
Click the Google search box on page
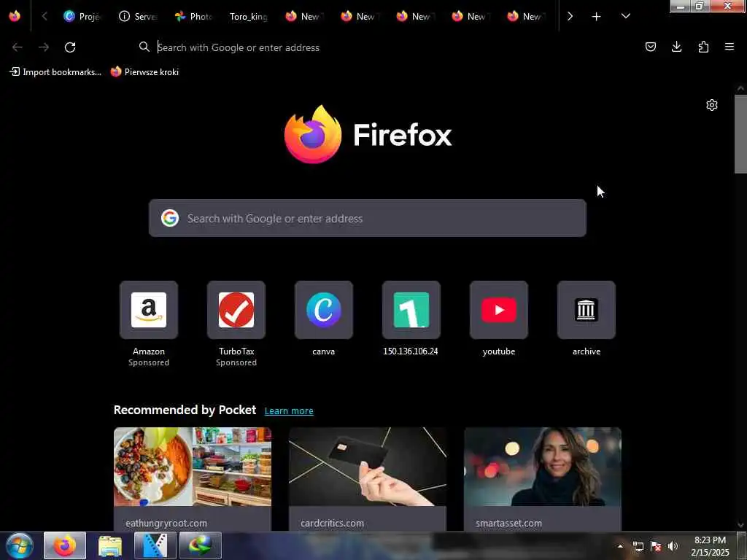tap(368, 218)
